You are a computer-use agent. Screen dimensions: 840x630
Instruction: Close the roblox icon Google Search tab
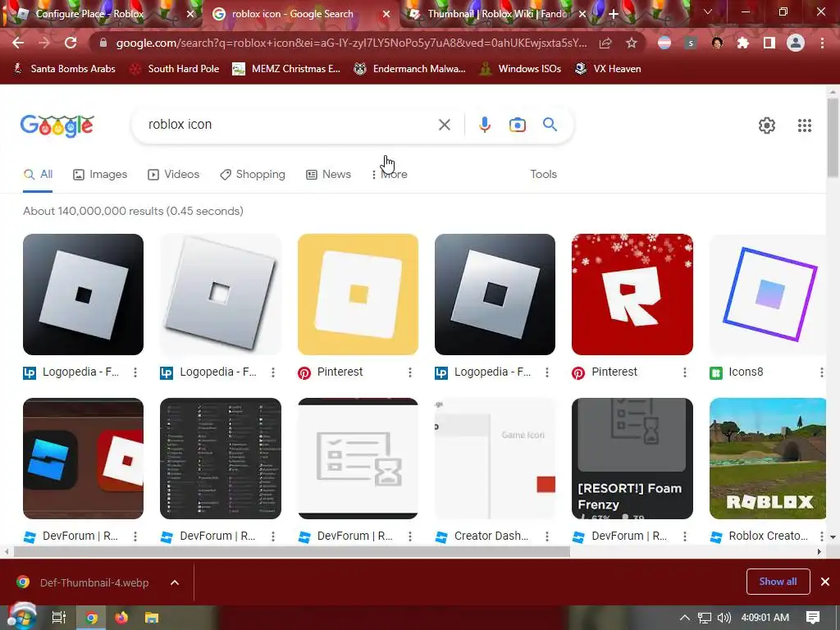[386, 15]
